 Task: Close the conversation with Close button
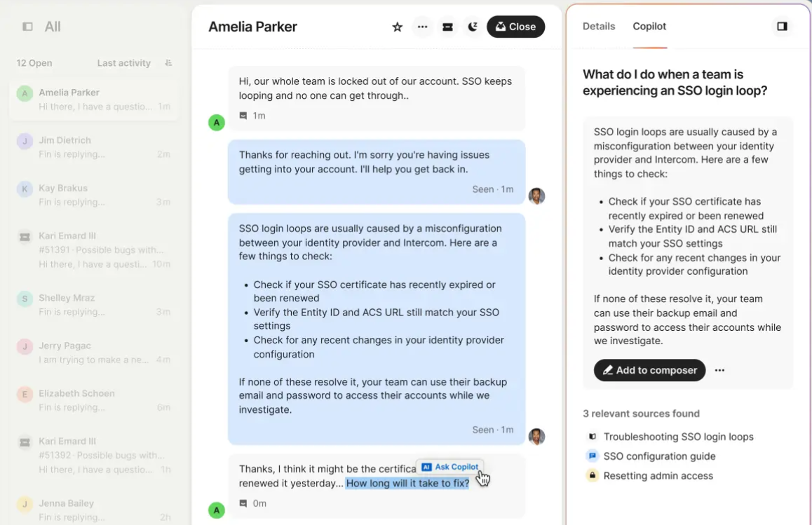click(516, 27)
